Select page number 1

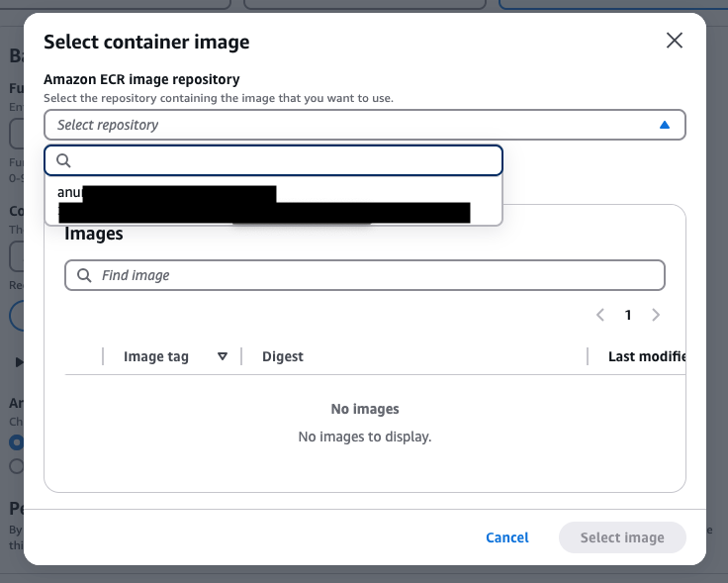628,315
